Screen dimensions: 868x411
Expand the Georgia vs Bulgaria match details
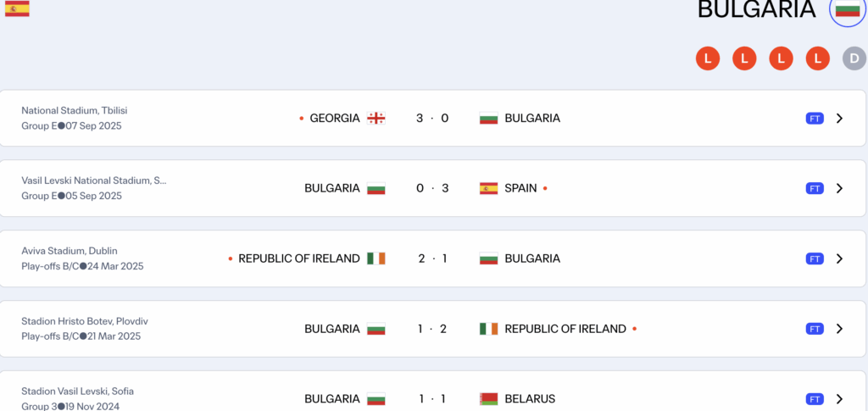[x=839, y=119]
